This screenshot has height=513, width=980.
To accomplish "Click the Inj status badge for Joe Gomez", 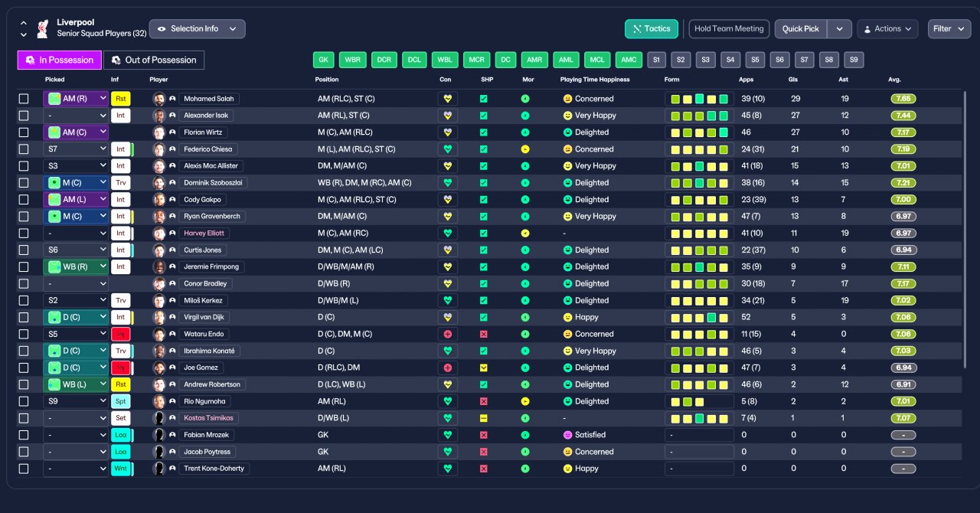I will (x=120, y=368).
